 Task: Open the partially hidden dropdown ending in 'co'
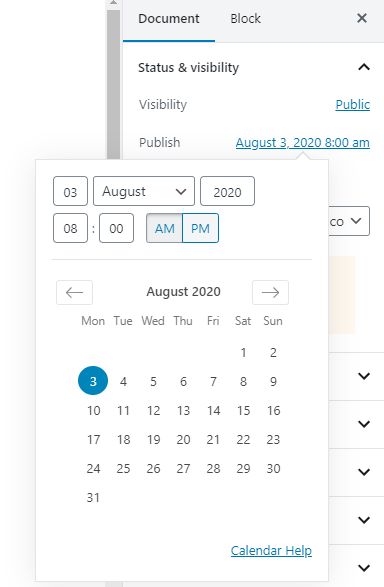tap(349, 221)
